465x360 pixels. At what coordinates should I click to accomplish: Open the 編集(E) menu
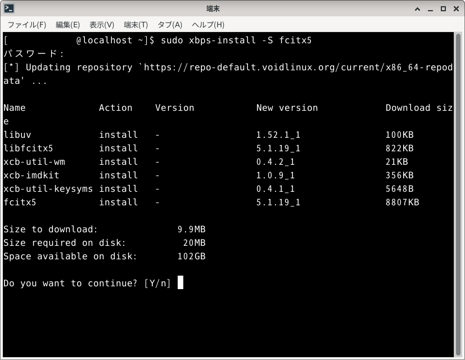(68, 25)
